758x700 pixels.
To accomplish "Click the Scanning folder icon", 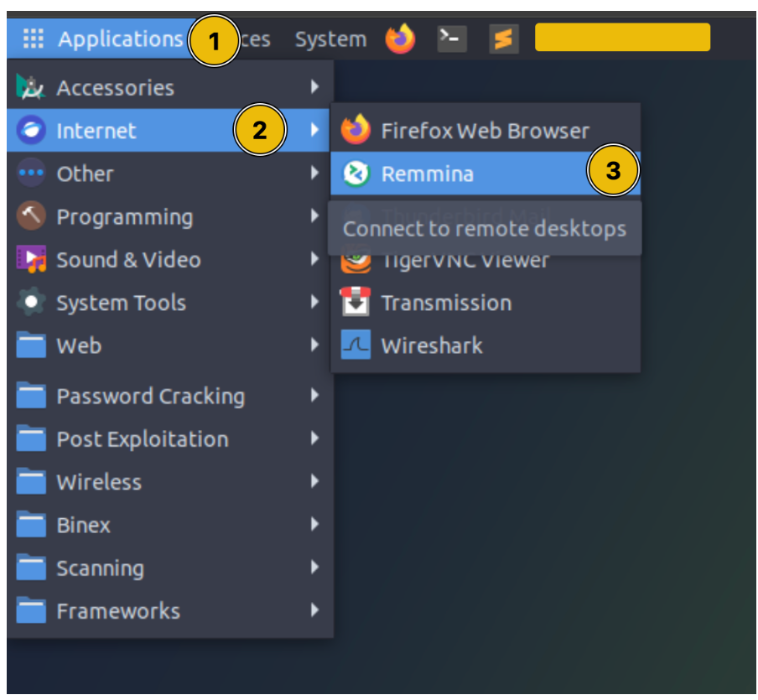I will (x=31, y=567).
